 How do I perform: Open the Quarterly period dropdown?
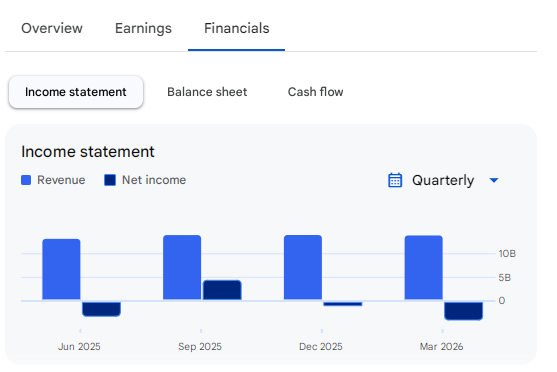tap(443, 180)
